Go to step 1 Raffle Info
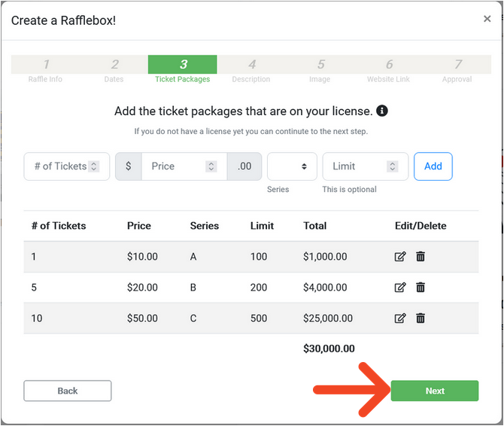Viewport: 504px width, 426px height. (x=46, y=69)
